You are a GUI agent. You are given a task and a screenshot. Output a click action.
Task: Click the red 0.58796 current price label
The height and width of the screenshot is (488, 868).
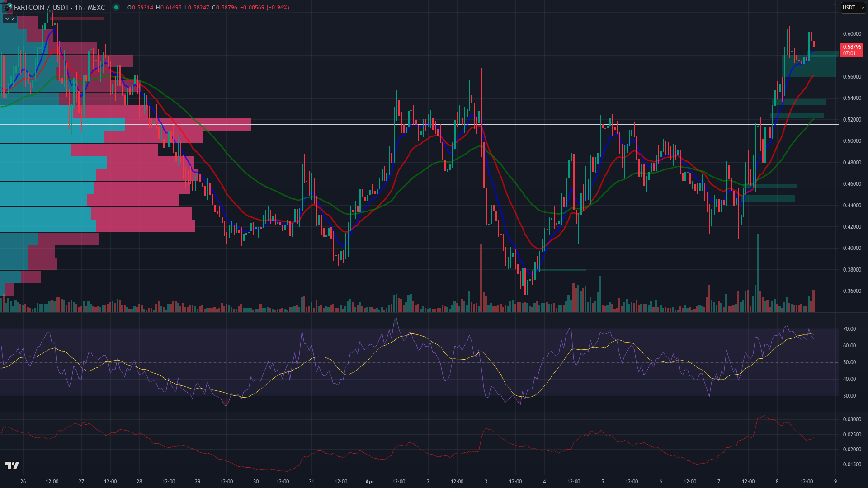point(852,50)
